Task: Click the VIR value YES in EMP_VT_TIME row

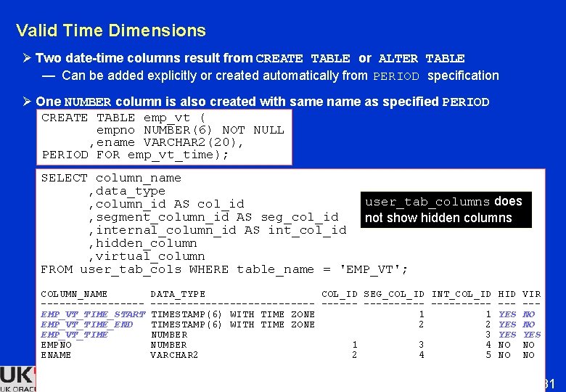Action: [532, 335]
